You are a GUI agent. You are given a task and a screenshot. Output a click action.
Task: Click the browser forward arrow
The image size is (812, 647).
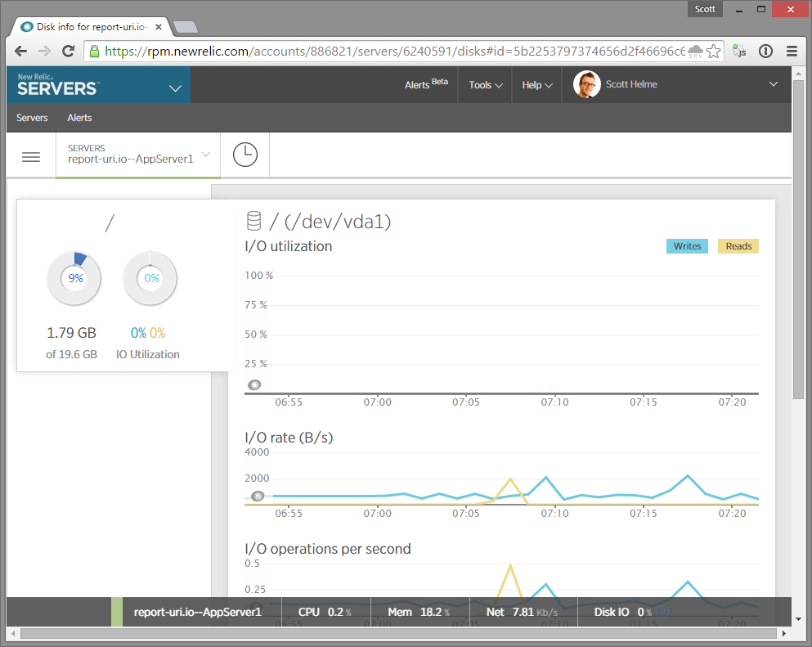click(44, 52)
